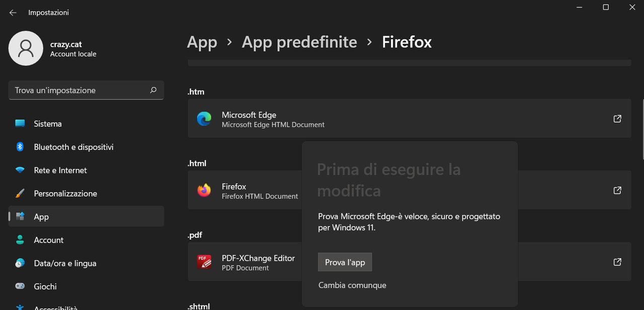
Task: Open external link icon on the .html row
Action: click(x=617, y=190)
